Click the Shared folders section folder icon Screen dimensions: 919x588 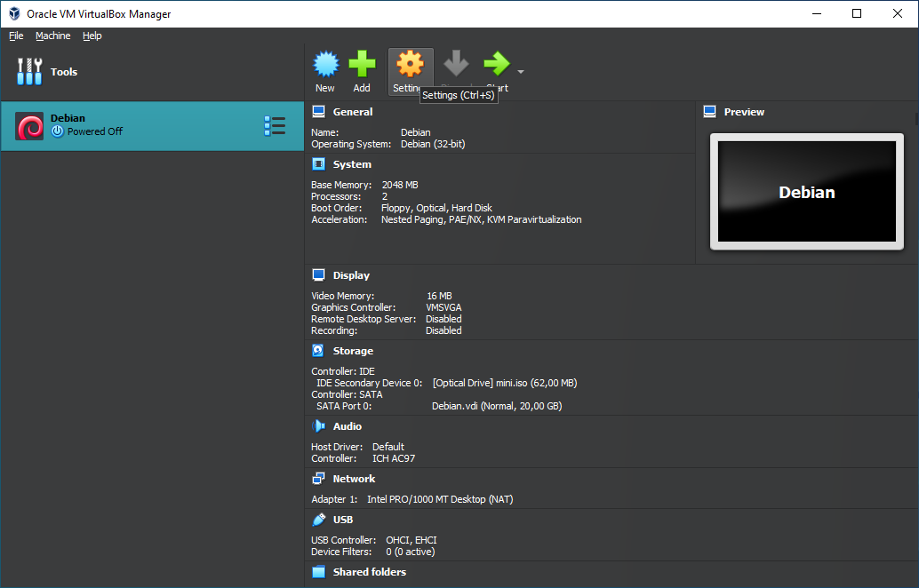pyautogui.click(x=319, y=572)
